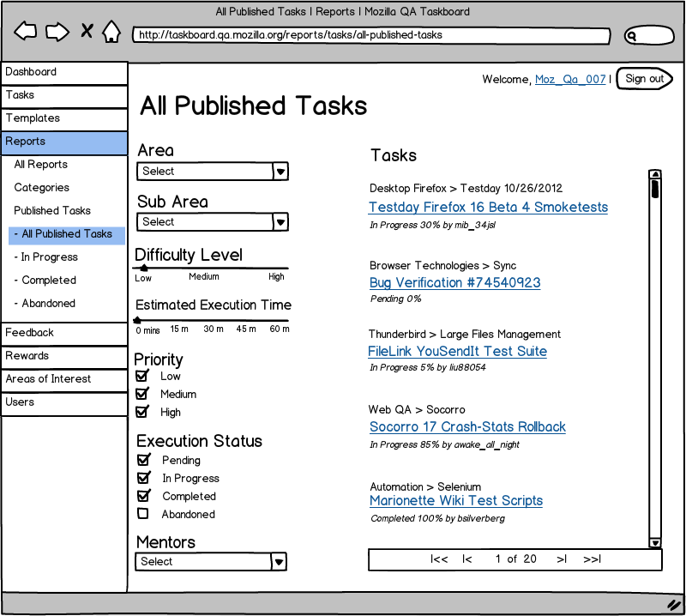Image resolution: width=686 pixels, height=616 pixels.
Task: Click 'Desktop Firefox > Testday 10/26/2012' text
Action: coord(466,188)
